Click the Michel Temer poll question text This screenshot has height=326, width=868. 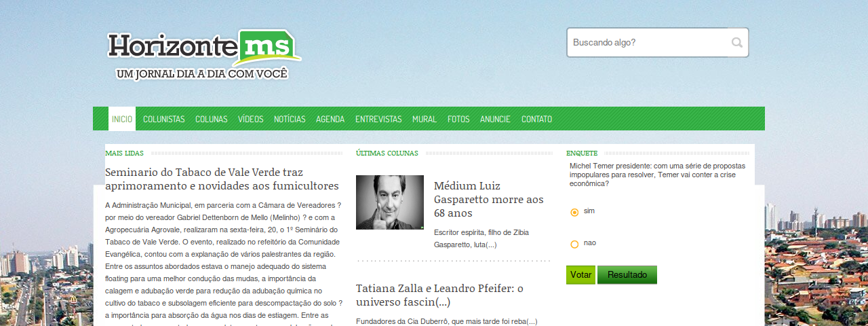[658, 175]
